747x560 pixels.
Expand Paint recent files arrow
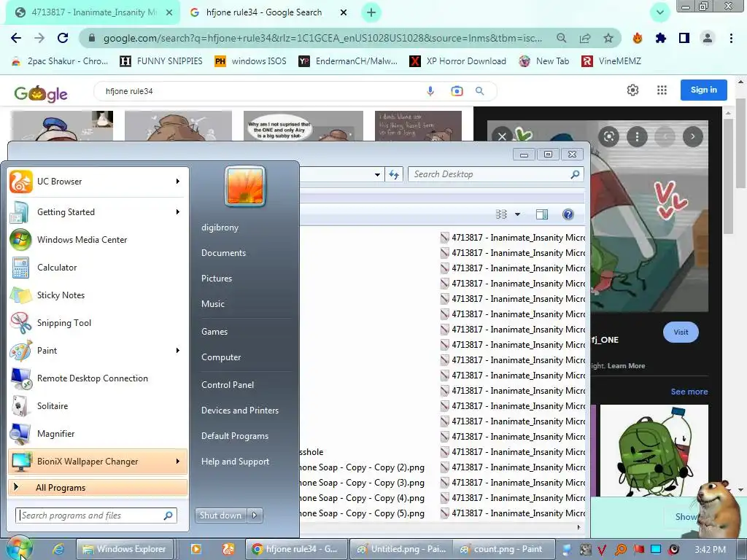click(178, 351)
